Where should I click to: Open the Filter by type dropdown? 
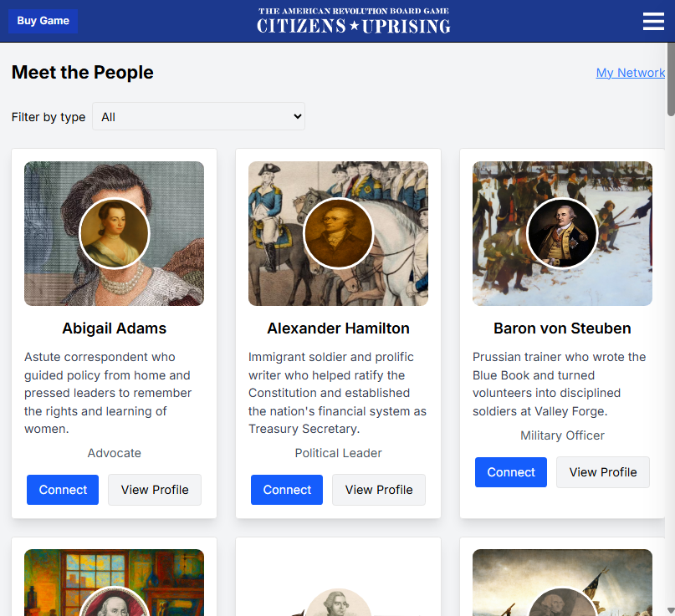tap(198, 116)
